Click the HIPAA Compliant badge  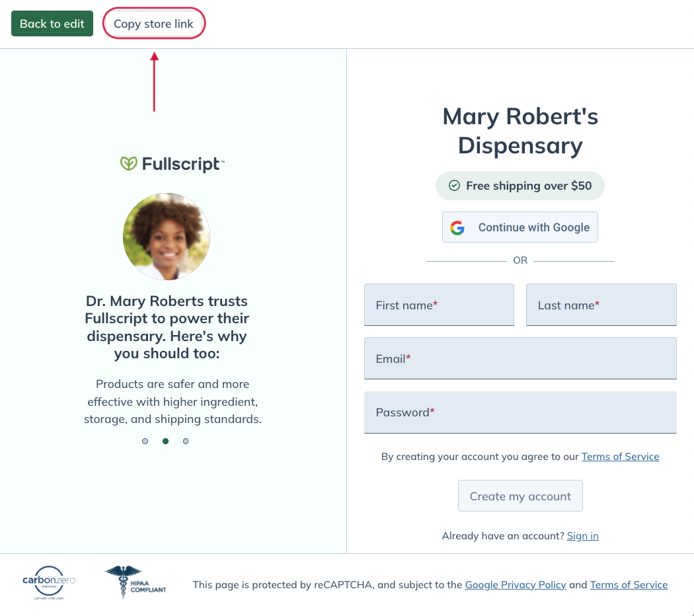pyautogui.click(x=135, y=582)
